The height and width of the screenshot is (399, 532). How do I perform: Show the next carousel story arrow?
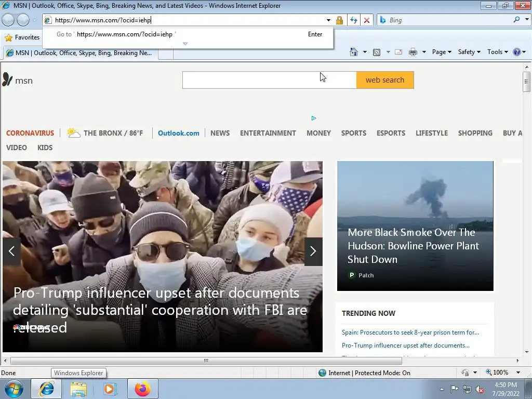point(313,251)
